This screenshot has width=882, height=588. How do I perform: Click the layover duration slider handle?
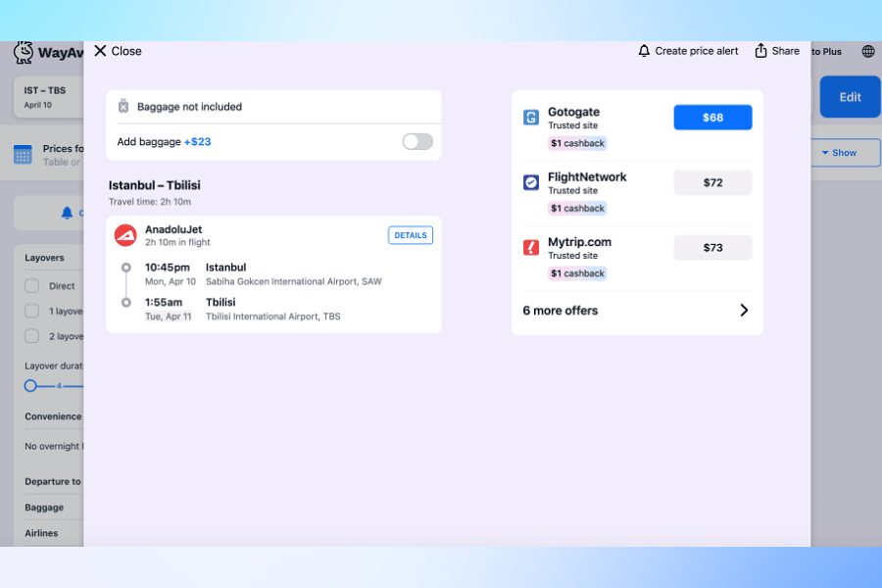point(30,386)
